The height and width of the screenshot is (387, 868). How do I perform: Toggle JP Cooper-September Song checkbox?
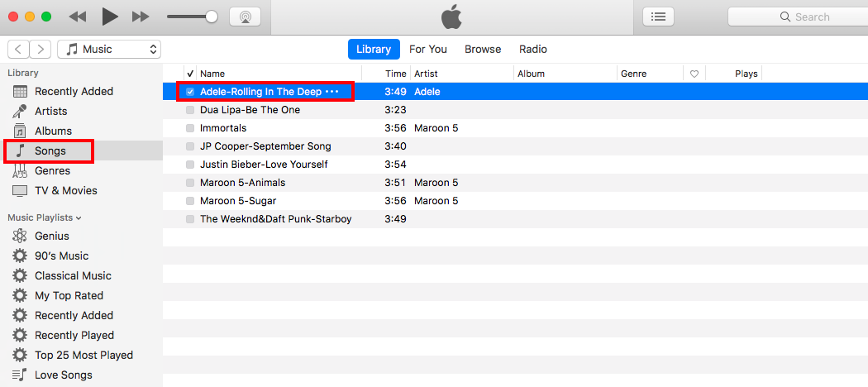click(x=190, y=146)
